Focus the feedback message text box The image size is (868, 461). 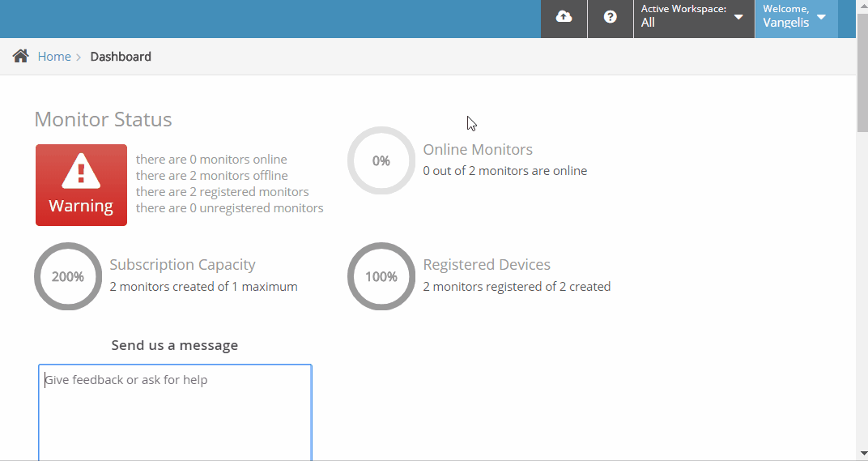175,412
